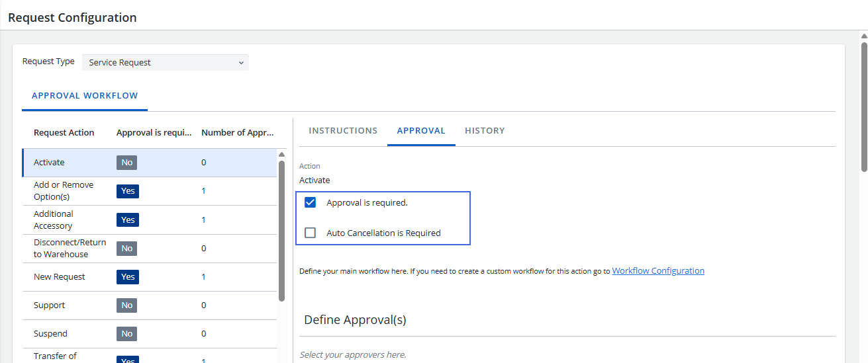
Task: Click the request list scroll-up arrow
Action: tap(281, 155)
